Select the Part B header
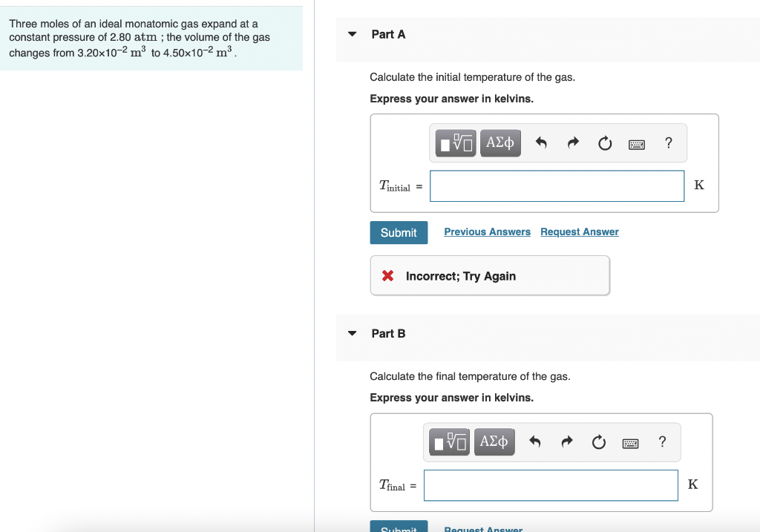This screenshot has width=760, height=532. click(387, 333)
